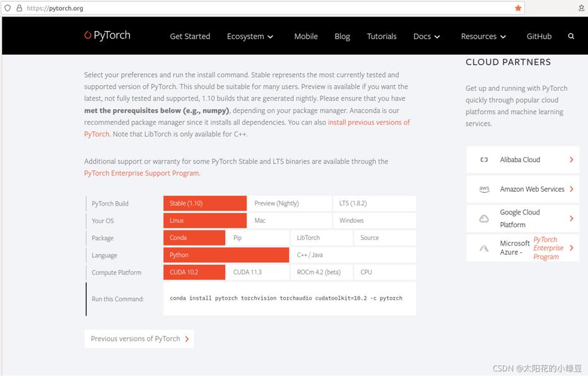The image size is (588, 376).
Task: Open the Google Cloud Platform partner card
Action: point(523,218)
